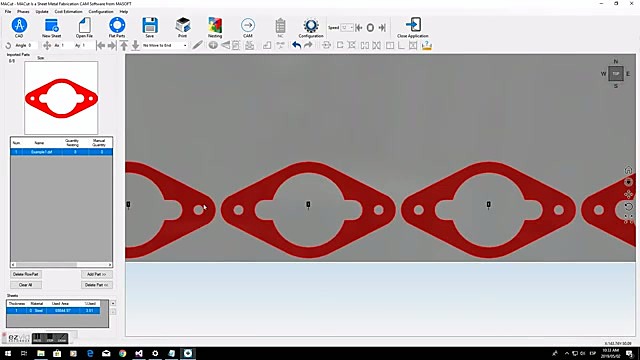
Task: Click the Delete RowPart button
Action: pyautogui.click(x=26, y=274)
